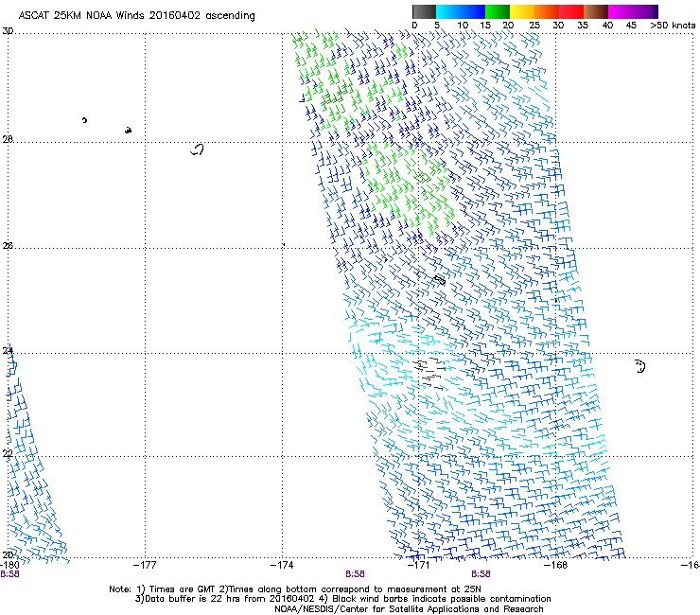Click the note line '3)Data buffer is 22 hrs'

tap(342, 599)
